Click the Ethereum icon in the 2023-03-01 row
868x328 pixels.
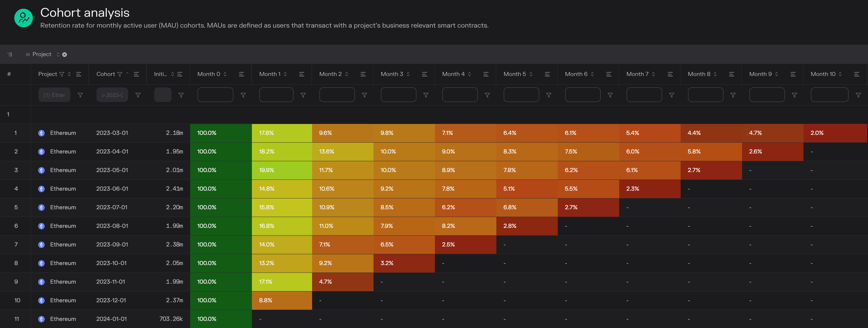(x=42, y=133)
